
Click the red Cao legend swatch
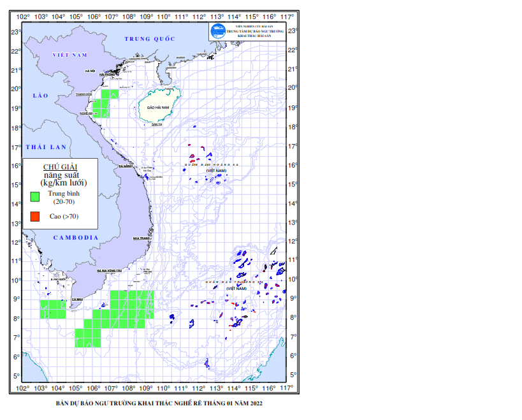[34, 216]
